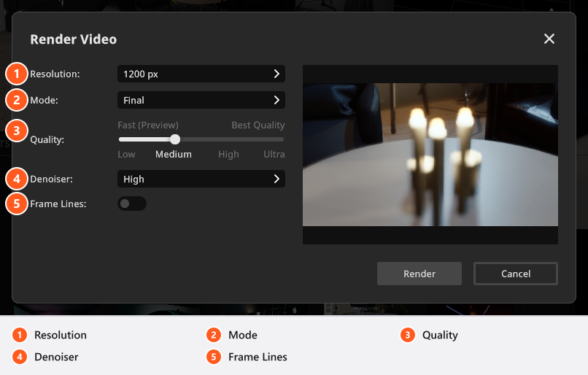The height and width of the screenshot is (375, 588).
Task: Toggle the Frame Lines switch
Action: click(131, 204)
